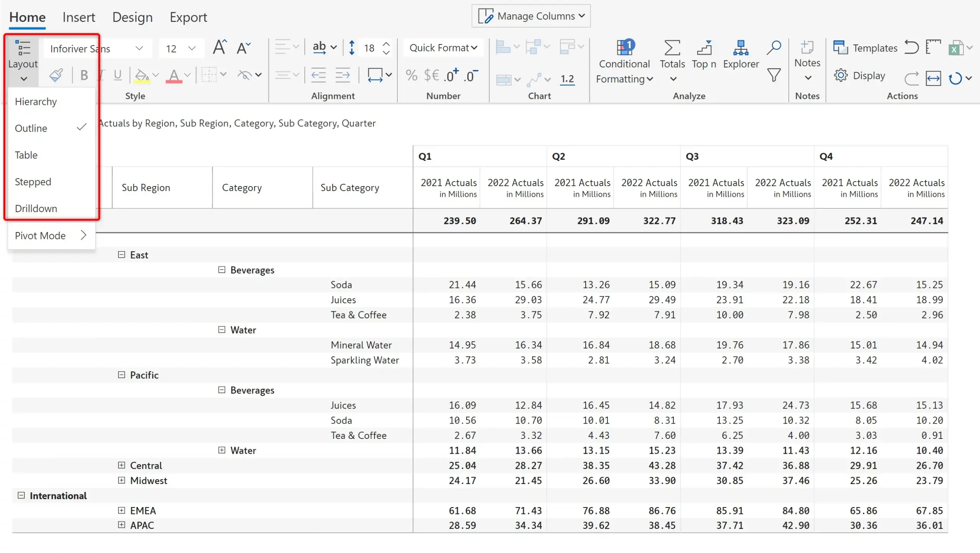
Task: Increase the row height value with the stepper
Action: [386, 43]
